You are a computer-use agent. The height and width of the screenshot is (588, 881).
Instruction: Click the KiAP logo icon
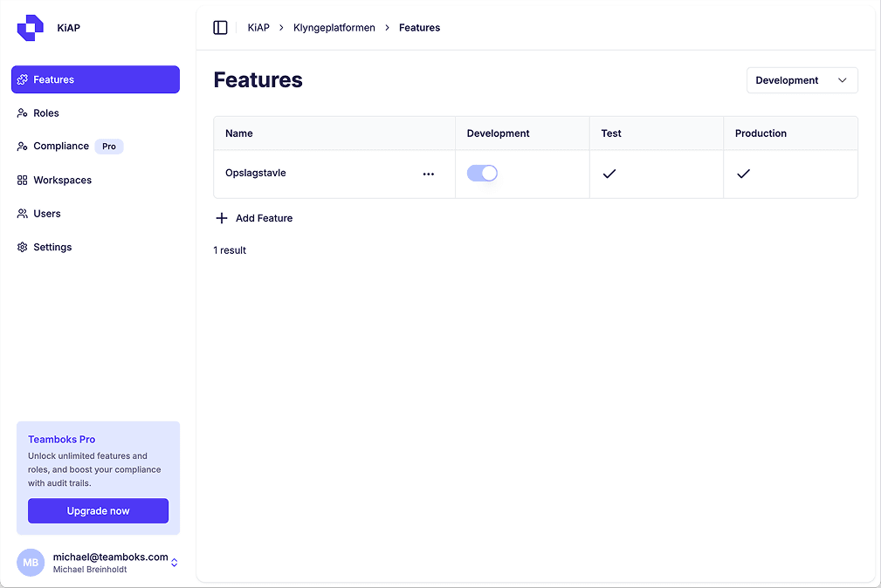[x=30, y=28]
